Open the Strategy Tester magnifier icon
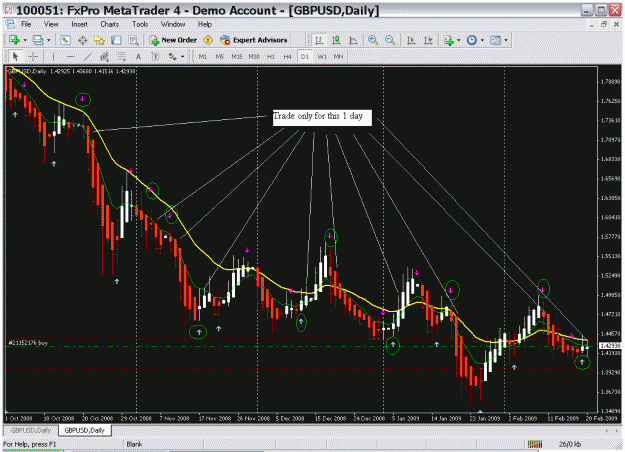This screenshot has width=625, height=452. (x=133, y=40)
